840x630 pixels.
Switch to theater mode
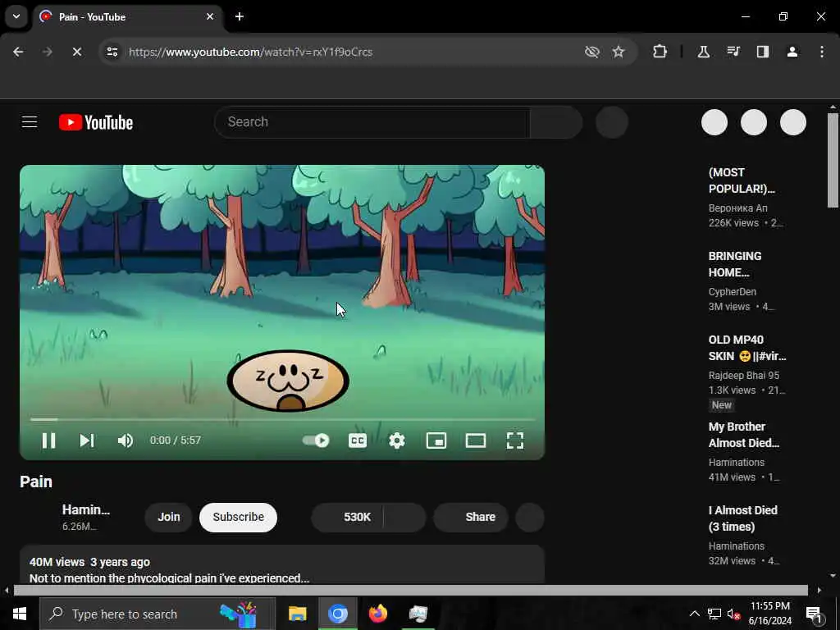[x=476, y=441]
